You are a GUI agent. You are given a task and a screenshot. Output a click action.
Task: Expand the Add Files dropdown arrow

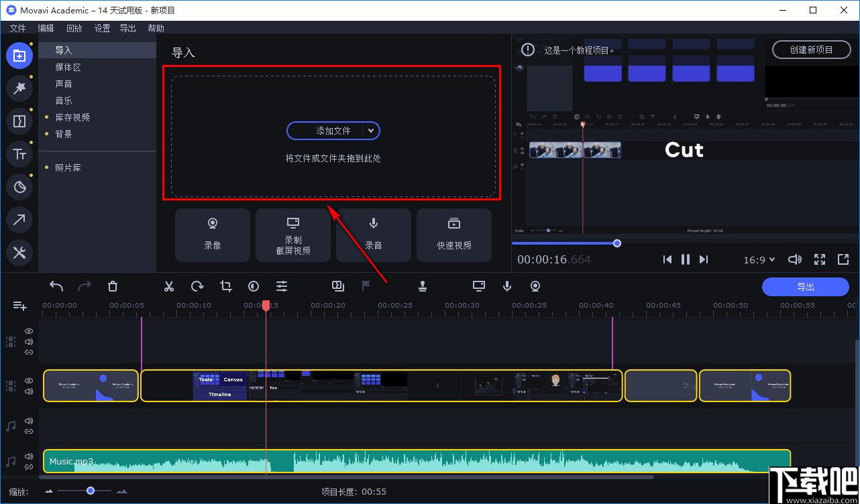pos(371,131)
